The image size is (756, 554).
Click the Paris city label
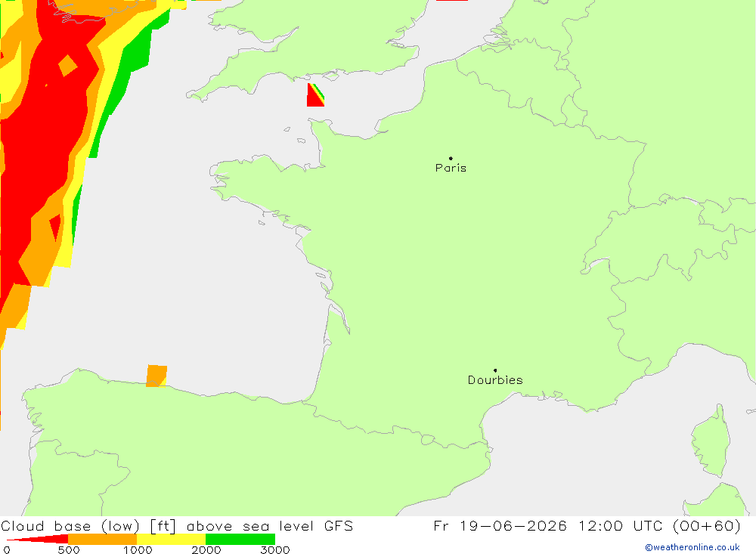451,168
